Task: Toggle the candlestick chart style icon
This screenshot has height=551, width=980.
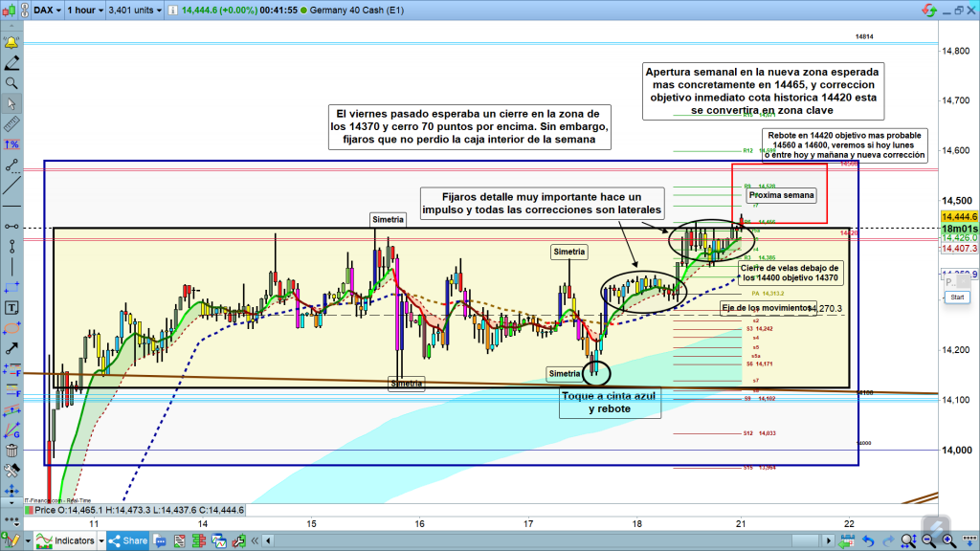Action: pos(11,11)
